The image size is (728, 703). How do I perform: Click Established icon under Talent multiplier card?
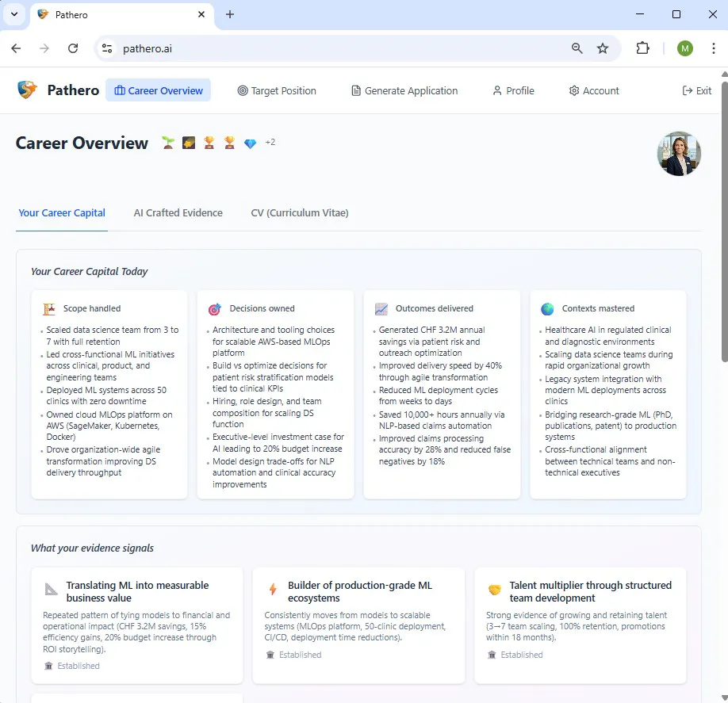coord(492,655)
